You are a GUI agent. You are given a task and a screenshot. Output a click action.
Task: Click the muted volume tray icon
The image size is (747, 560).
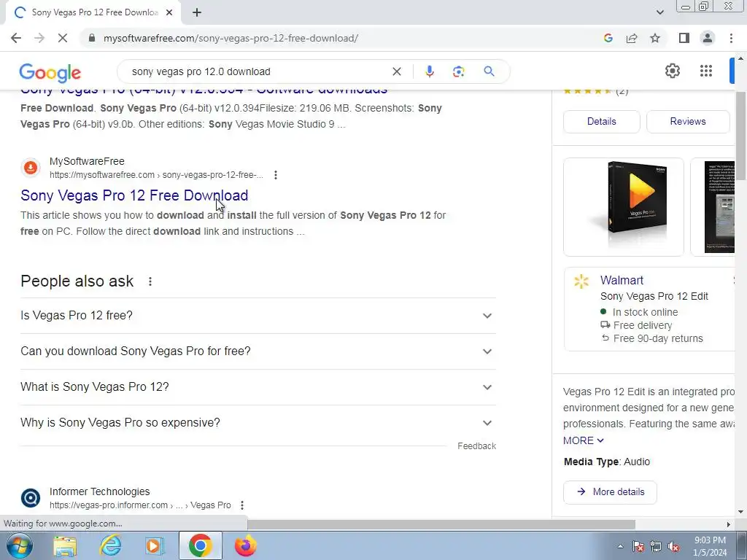coord(673,547)
